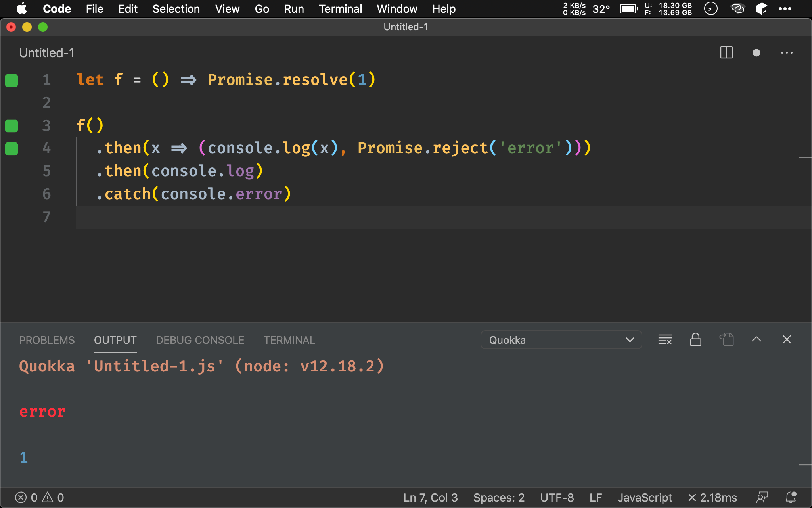Open the Selection menu
812x508 pixels.
(176, 9)
